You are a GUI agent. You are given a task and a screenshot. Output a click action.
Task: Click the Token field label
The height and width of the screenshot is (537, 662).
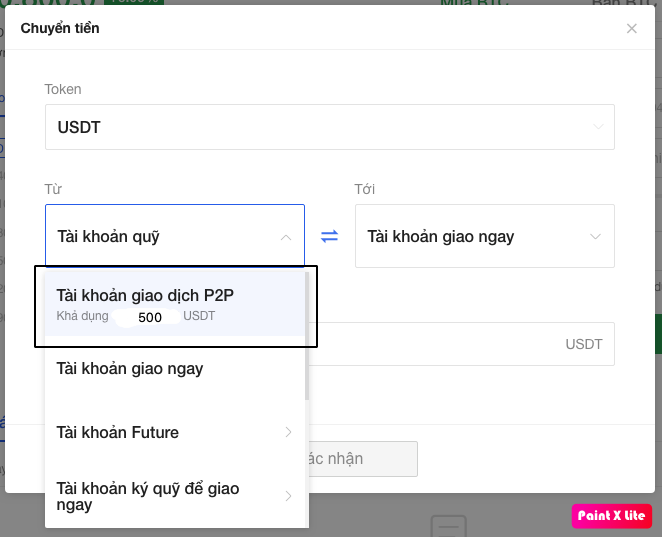pyautogui.click(x=63, y=89)
